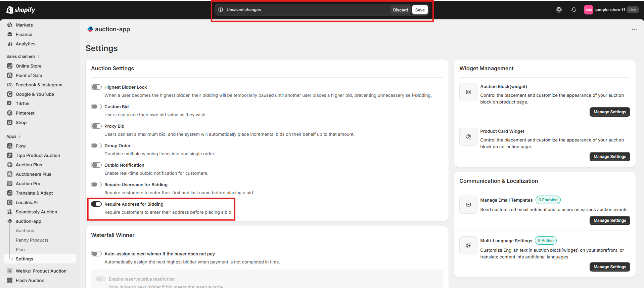
Task: Enable the Highest Bidder Lock toggle
Action: click(x=96, y=87)
